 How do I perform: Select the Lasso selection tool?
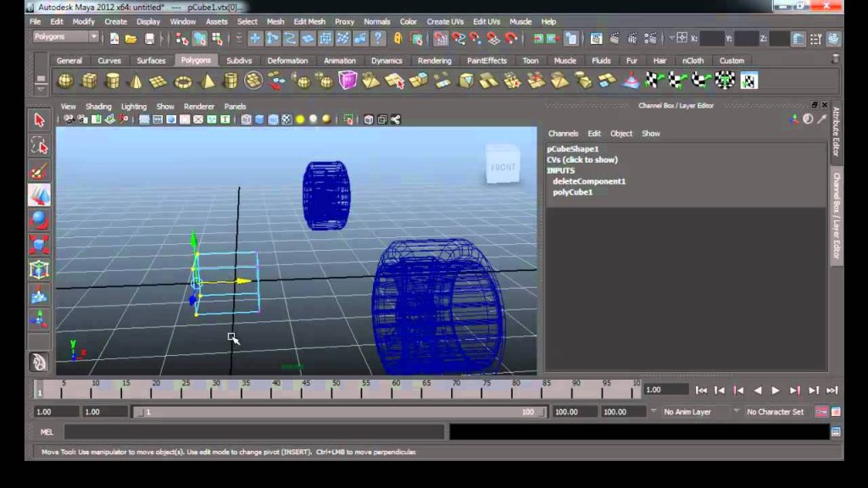39,146
